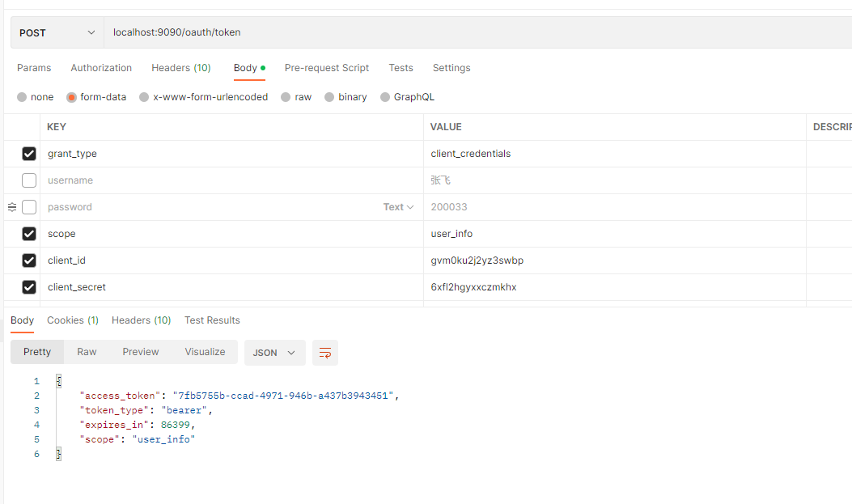Click the client_secret key cell
Image resolution: width=852 pixels, height=504 pixels.
(231, 286)
